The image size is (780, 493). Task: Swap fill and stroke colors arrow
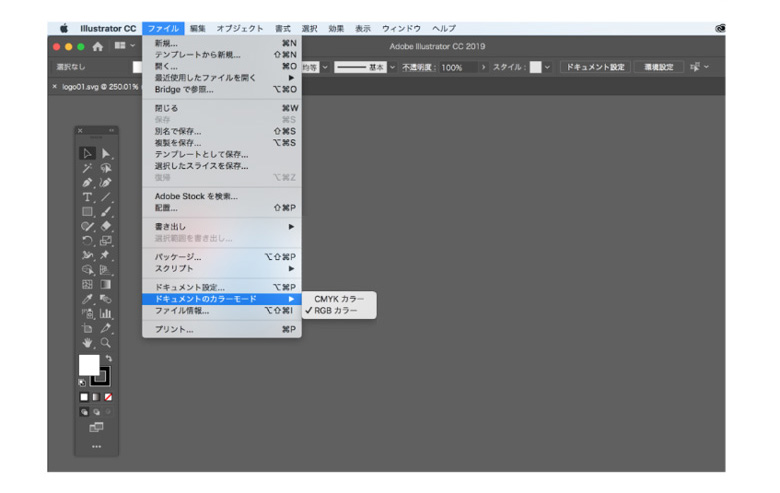tap(108, 358)
